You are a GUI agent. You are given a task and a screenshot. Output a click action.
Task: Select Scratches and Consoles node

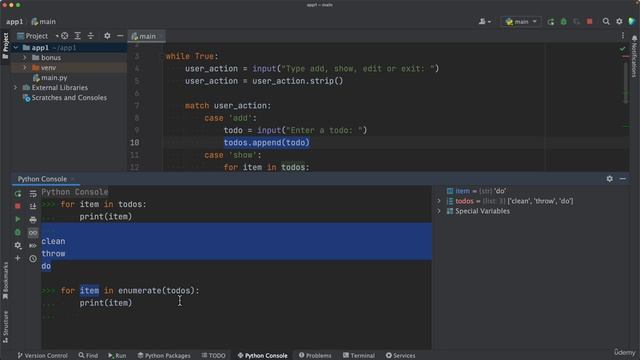[65, 98]
